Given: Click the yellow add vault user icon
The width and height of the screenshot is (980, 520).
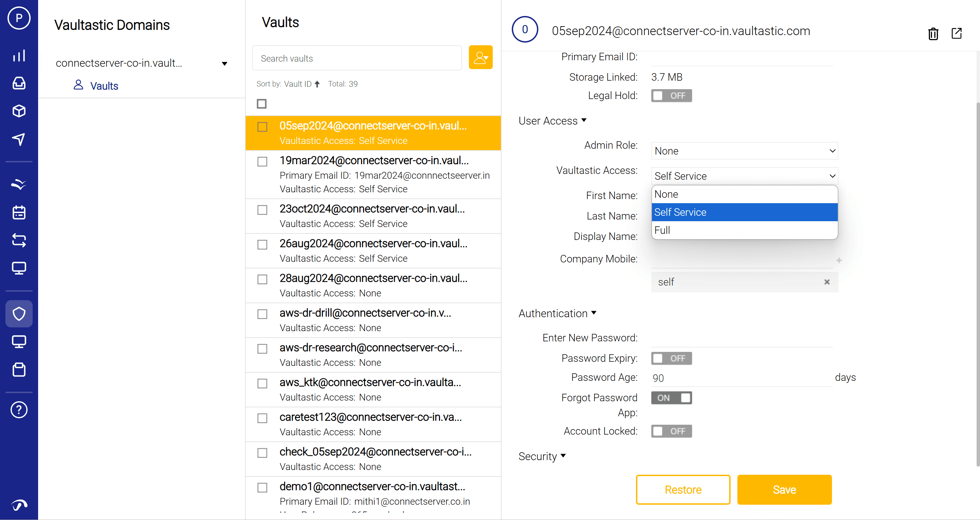Looking at the screenshot, I should pos(480,58).
